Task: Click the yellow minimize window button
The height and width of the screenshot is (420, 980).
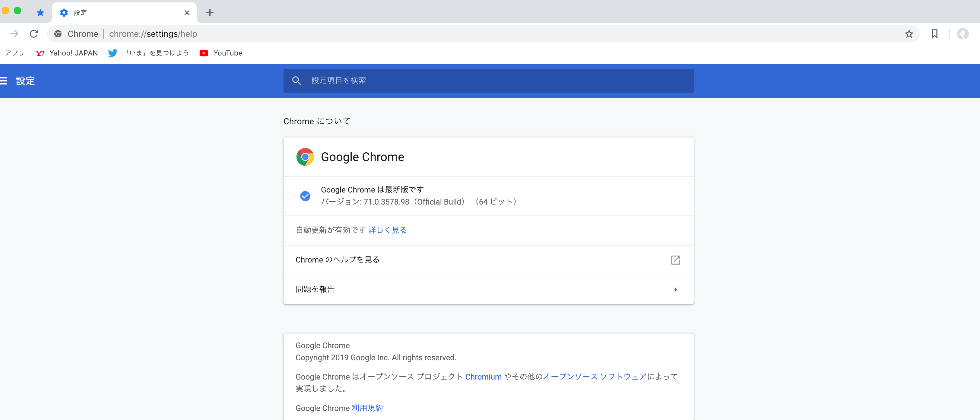Action: click(x=5, y=11)
